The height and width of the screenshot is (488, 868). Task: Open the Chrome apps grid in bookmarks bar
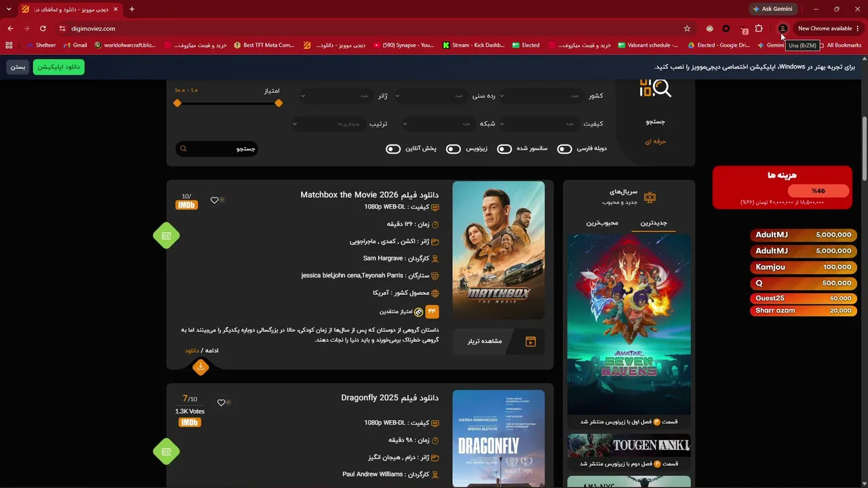pyautogui.click(x=9, y=45)
